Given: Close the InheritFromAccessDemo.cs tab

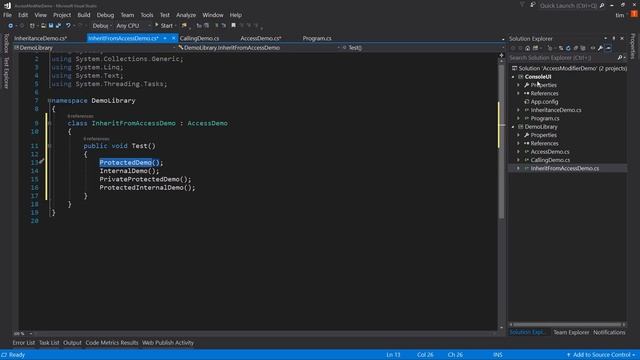Looking at the screenshot, I should [173, 38].
